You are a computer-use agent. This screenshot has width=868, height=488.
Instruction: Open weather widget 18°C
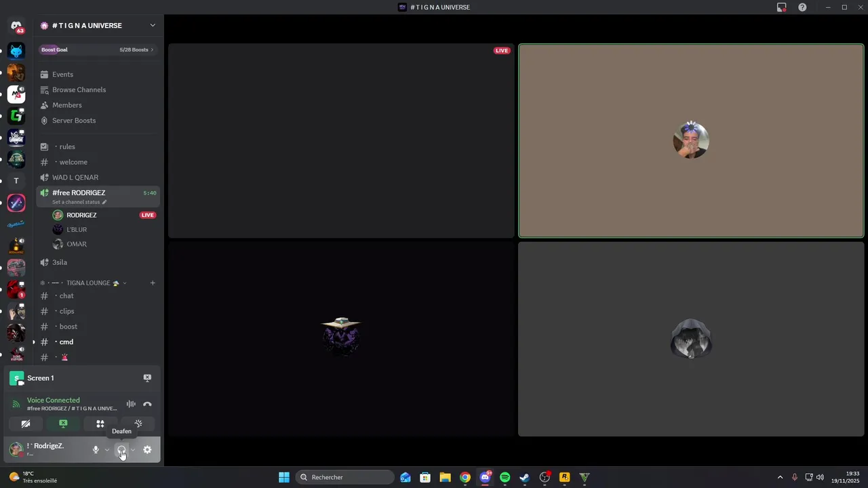33,477
